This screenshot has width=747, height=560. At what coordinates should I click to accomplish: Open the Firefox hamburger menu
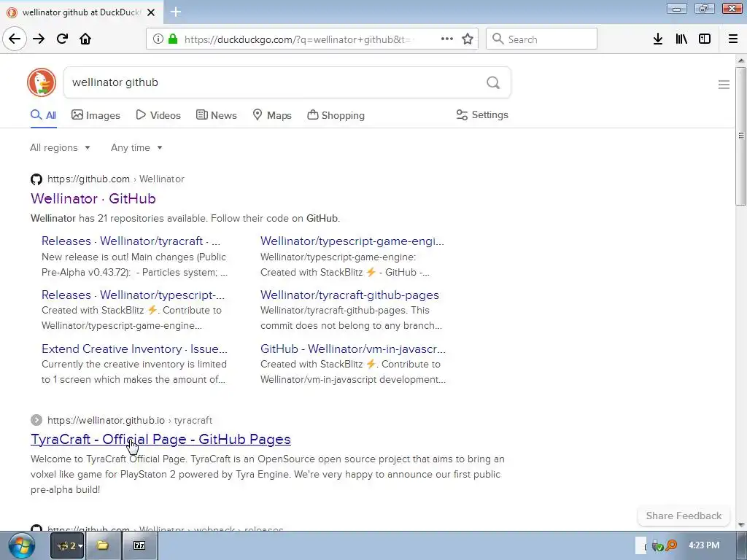tap(733, 39)
